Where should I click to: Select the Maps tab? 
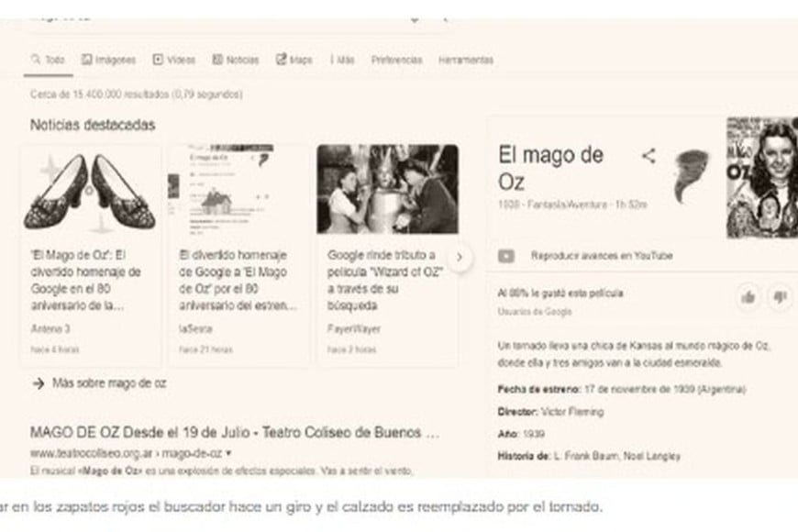click(294, 60)
